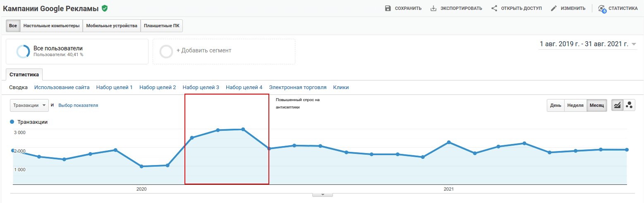This screenshot has height=203, width=644.
Task: Select 'Настольные компьютеры' device filter
Action: [51, 26]
